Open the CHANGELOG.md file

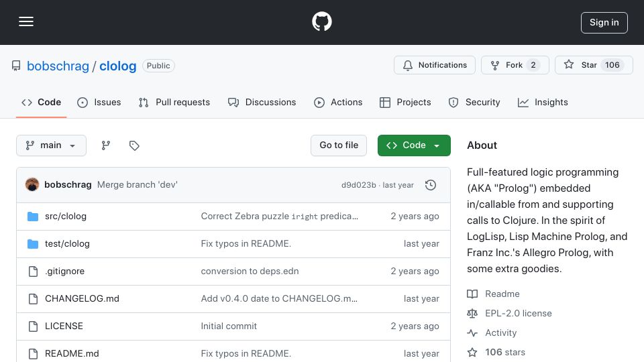[82, 299]
